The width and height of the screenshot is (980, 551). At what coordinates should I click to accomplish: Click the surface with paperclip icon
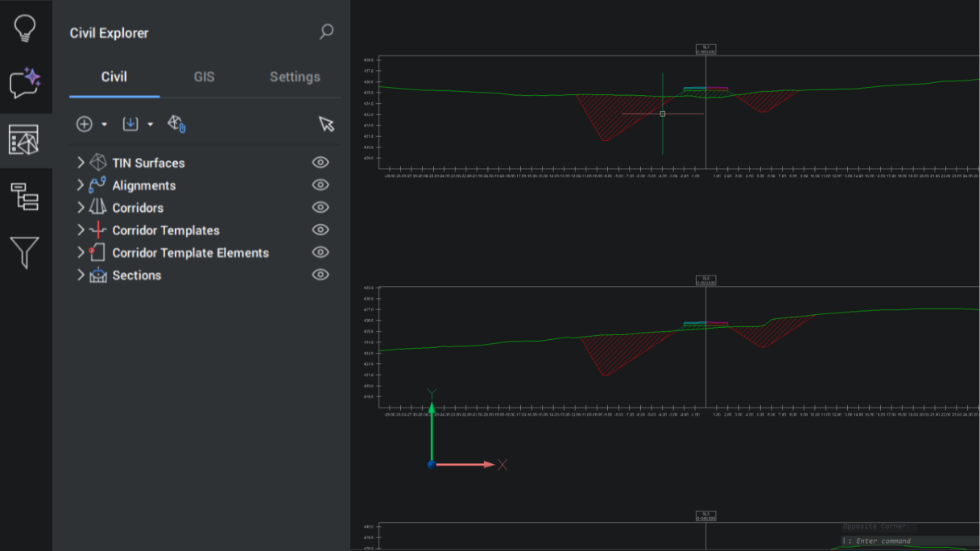coord(176,124)
